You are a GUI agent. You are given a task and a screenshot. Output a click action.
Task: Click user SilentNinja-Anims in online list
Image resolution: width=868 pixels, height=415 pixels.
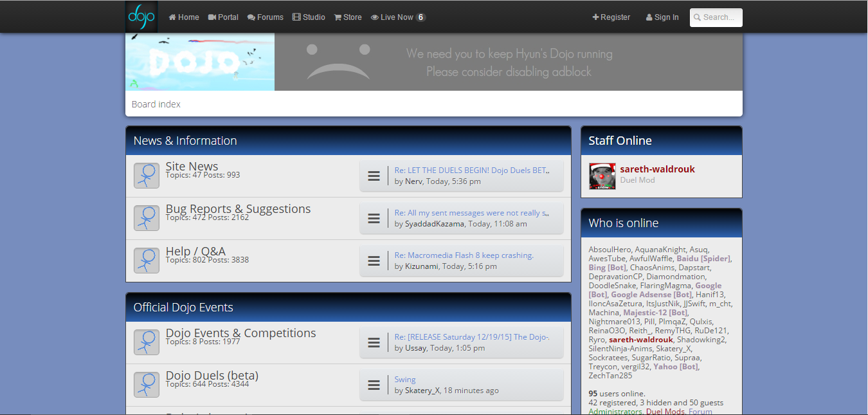point(620,349)
